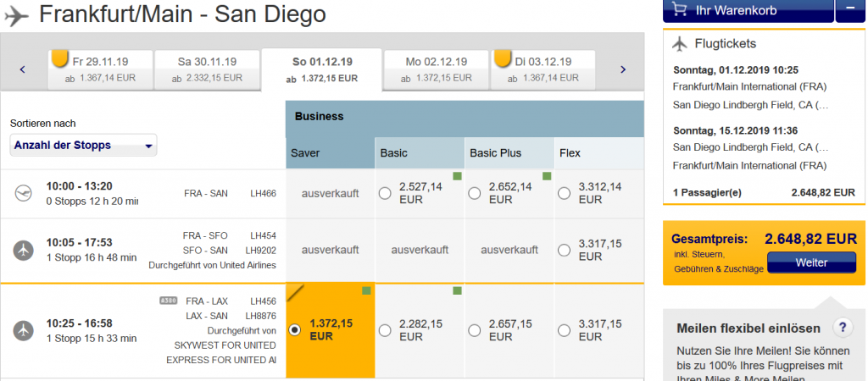The image size is (868, 381).
Task: Click the A380 badge next to FRA - LAX
Action: click(x=169, y=301)
